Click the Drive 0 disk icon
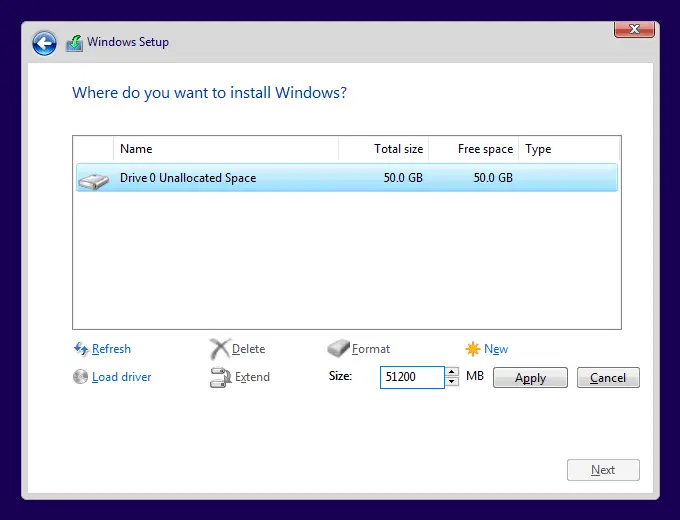This screenshot has width=680, height=520. click(94, 181)
